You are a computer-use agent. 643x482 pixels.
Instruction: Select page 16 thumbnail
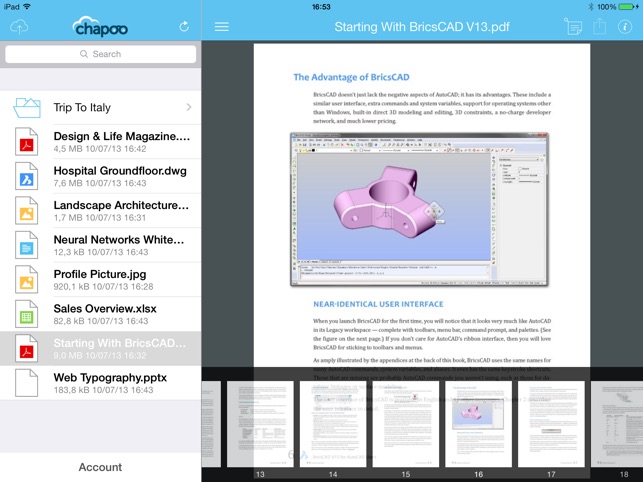click(479, 424)
